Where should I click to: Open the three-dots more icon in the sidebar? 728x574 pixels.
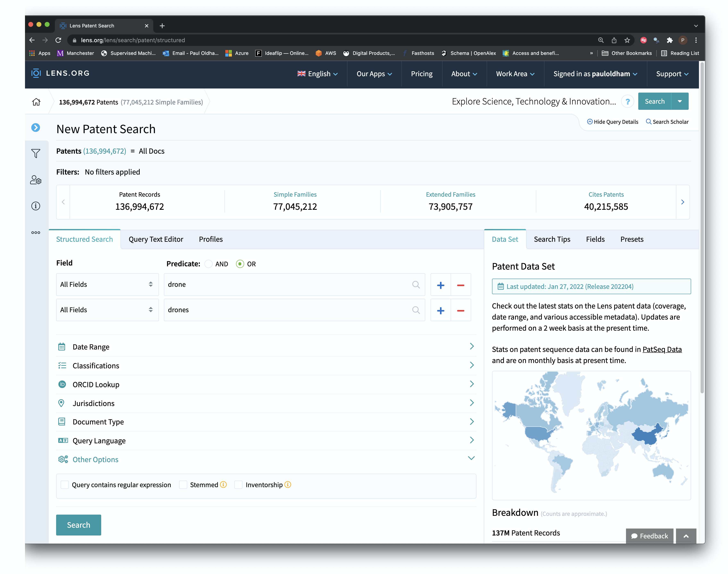pyautogui.click(x=36, y=233)
